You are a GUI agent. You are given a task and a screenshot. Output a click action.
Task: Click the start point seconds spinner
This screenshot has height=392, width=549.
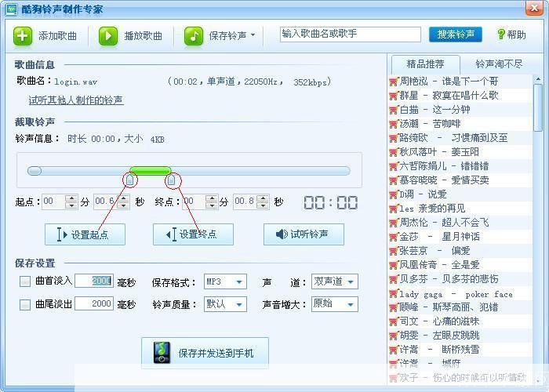point(123,201)
